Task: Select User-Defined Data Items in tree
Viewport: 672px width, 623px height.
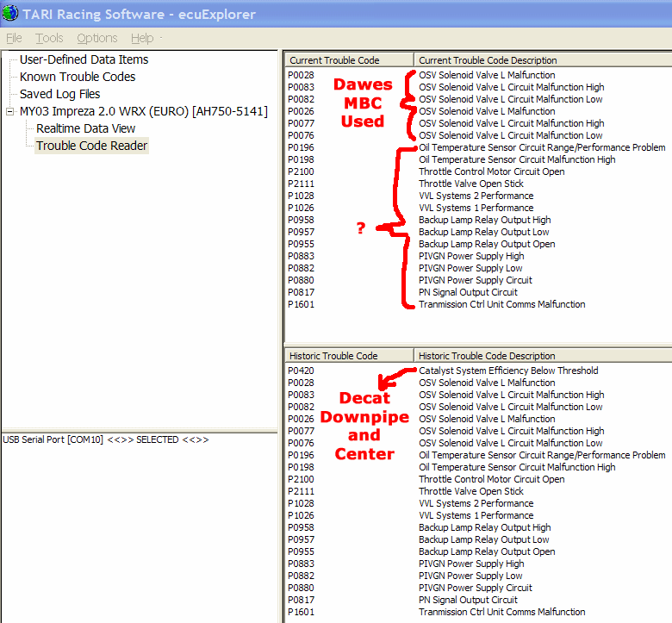Action: coord(84,59)
